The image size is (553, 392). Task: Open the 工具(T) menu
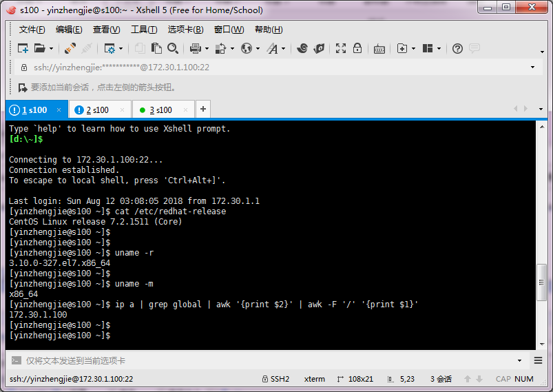[144, 30]
